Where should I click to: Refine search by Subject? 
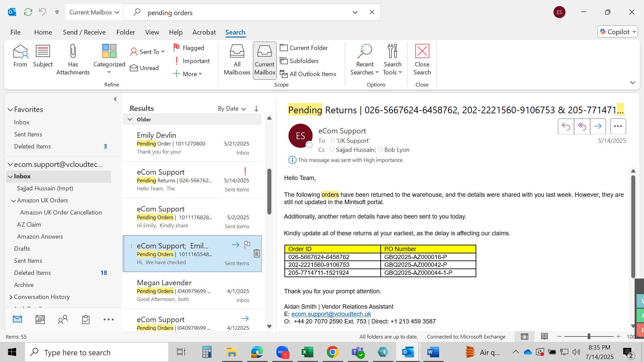[43, 56]
